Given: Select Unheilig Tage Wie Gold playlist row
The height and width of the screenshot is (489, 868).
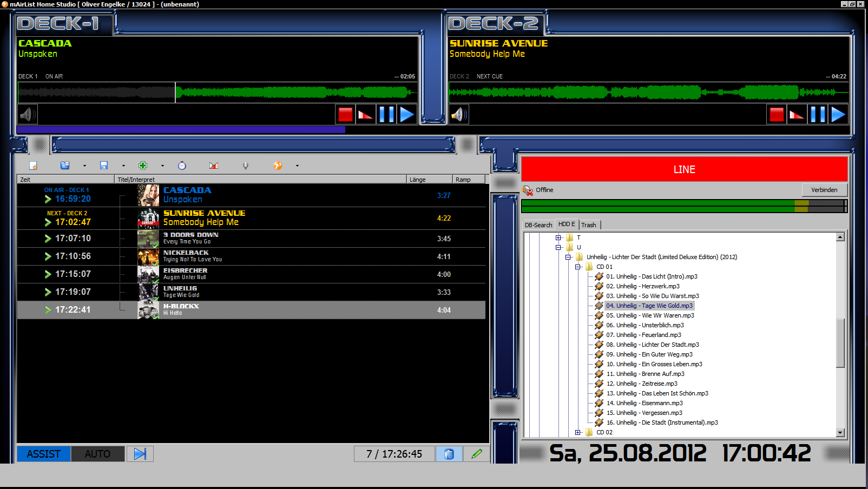Looking at the screenshot, I should [x=251, y=292].
